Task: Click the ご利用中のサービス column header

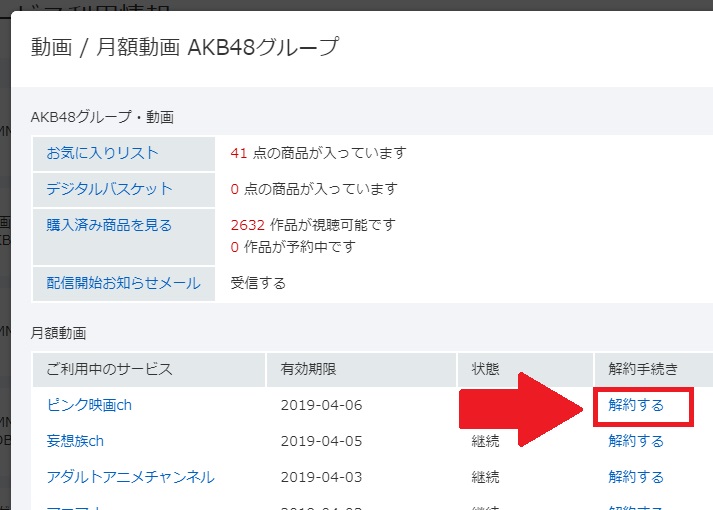Action: (x=109, y=369)
